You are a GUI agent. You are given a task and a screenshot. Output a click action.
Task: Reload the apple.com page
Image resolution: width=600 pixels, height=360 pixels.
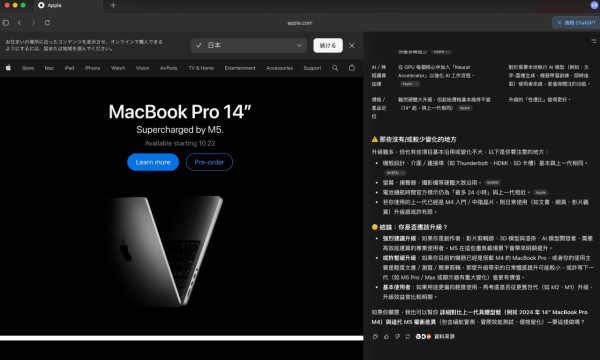[x=47, y=23]
